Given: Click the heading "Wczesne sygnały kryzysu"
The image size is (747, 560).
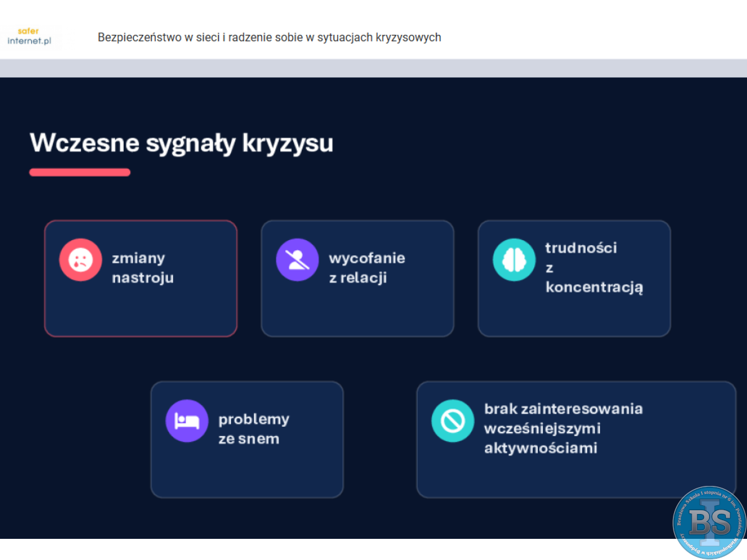Looking at the screenshot, I should [x=181, y=143].
